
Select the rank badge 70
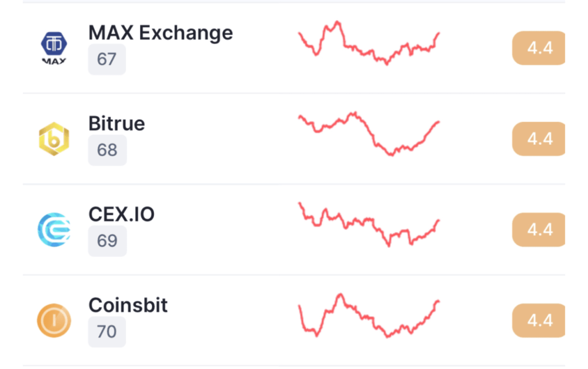click(107, 332)
